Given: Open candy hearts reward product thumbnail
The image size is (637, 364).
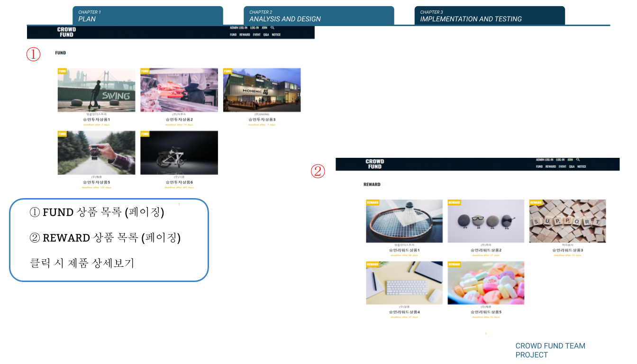Looking at the screenshot, I should (486, 283).
